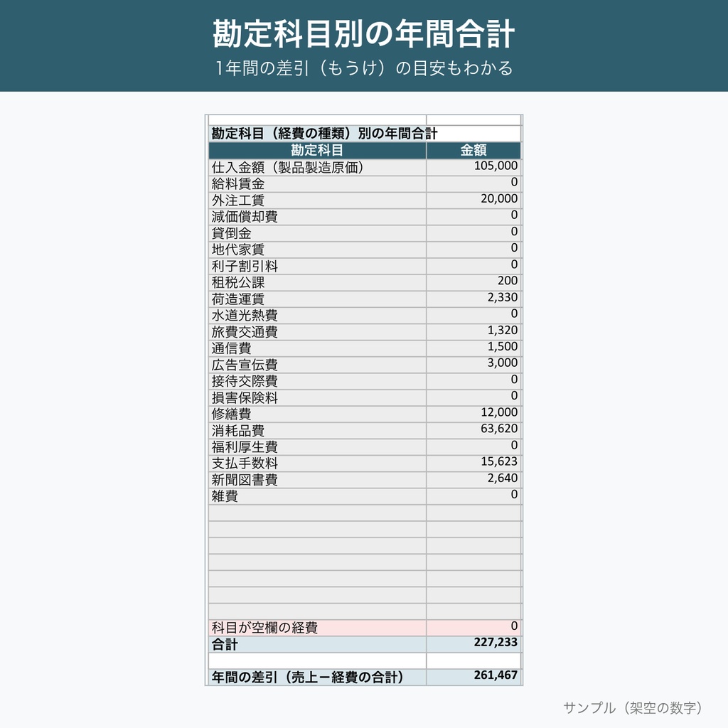This screenshot has height=728, width=728.
Task: Select the 3,000 amount value
Action: (x=502, y=363)
